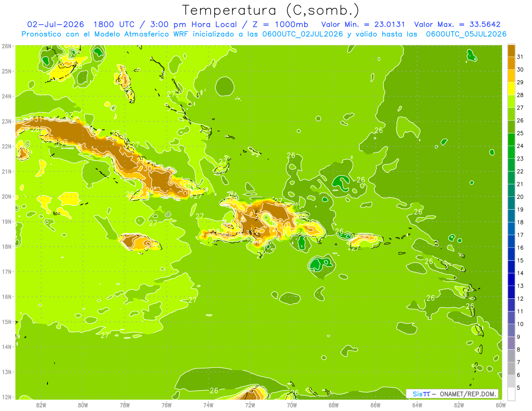
Task: Click the green scale swatch between 26 and 27
Action: [511, 114]
